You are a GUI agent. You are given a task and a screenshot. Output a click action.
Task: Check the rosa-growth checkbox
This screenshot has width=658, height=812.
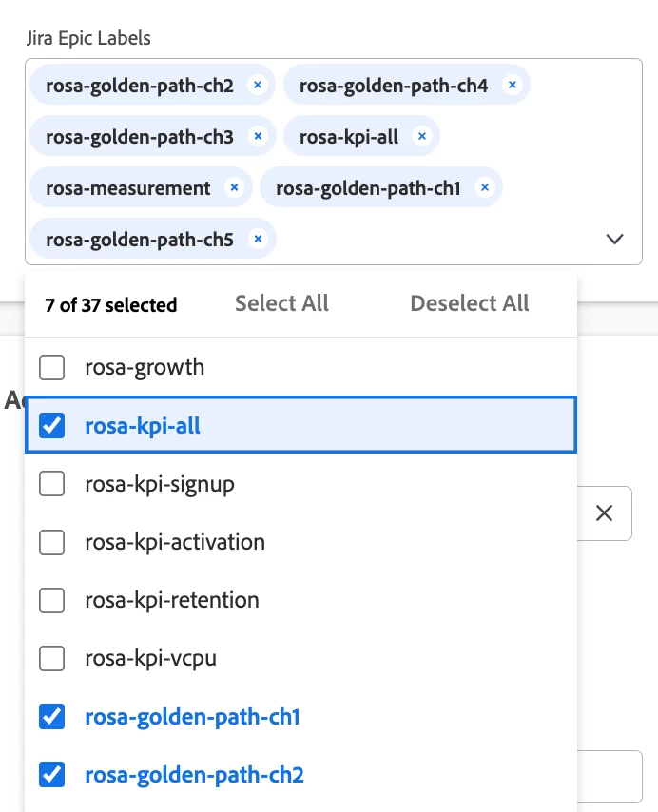(52, 367)
